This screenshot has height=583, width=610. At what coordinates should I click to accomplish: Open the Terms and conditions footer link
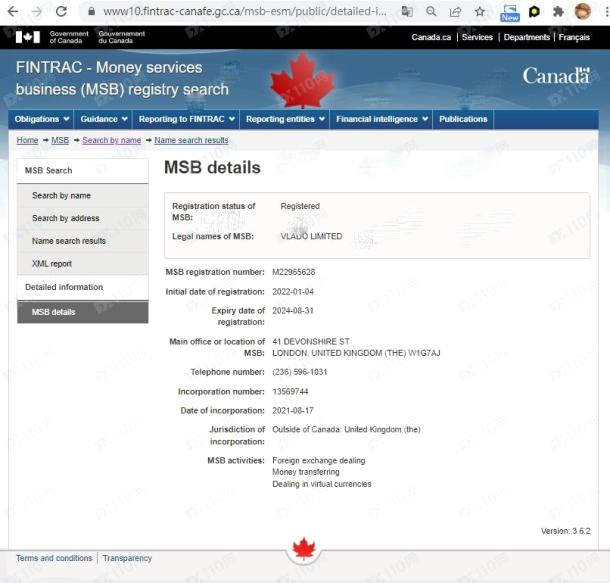(x=54, y=558)
